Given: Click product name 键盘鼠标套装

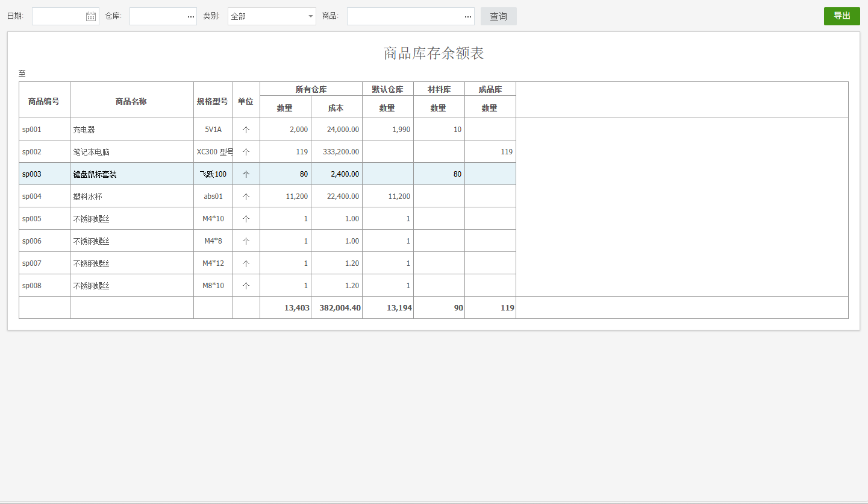Looking at the screenshot, I should (x=95, y=174).
